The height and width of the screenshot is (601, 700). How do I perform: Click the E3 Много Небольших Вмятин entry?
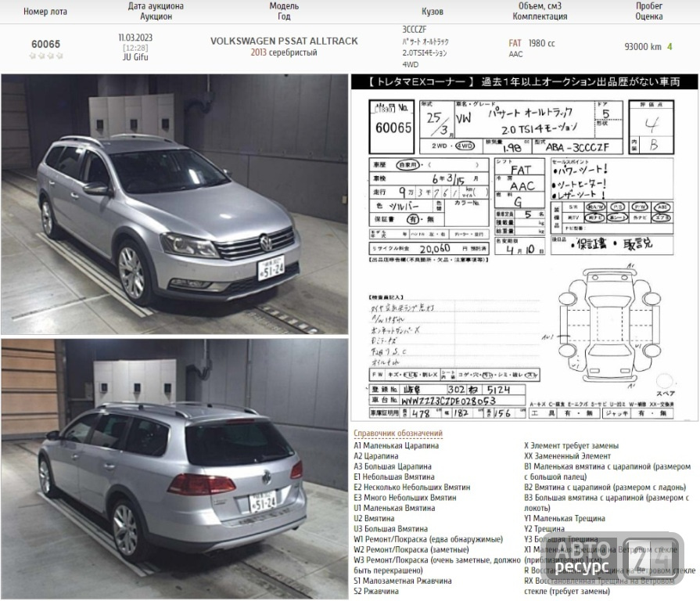coord(405,498)
